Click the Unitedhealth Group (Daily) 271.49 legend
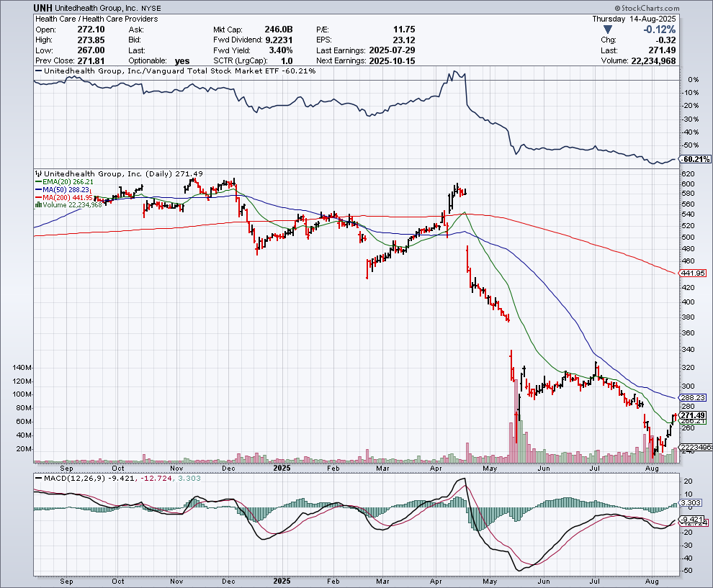 point(119,173)
